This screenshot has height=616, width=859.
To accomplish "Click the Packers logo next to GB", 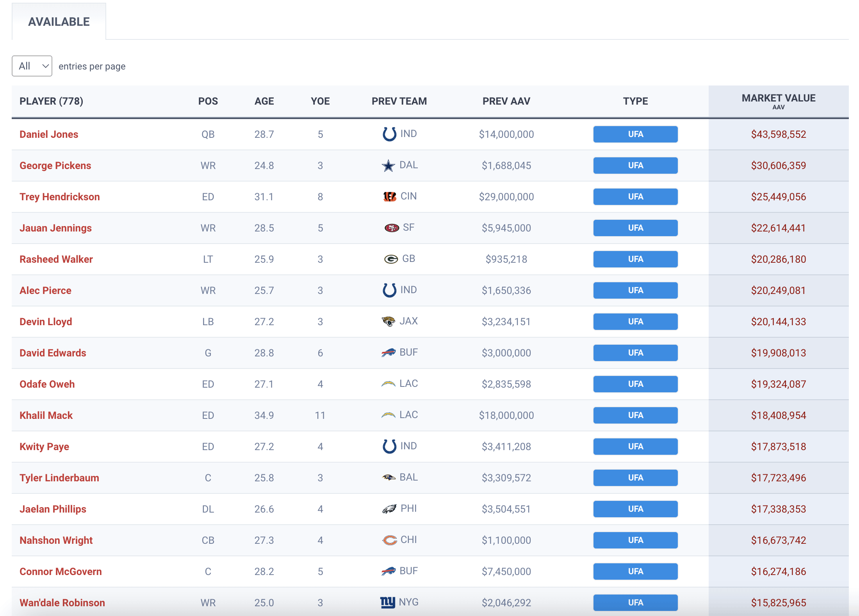I will click(x=391, y=259).
